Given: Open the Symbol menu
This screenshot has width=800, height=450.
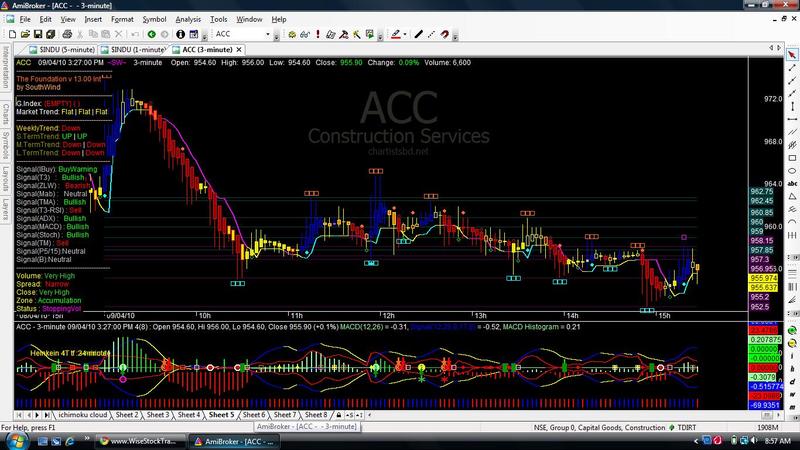Looking at the screenshot, I should (154, 19).
